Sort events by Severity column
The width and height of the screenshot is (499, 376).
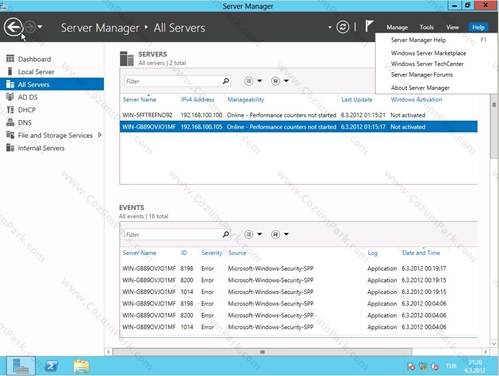[x=211, y=253]
